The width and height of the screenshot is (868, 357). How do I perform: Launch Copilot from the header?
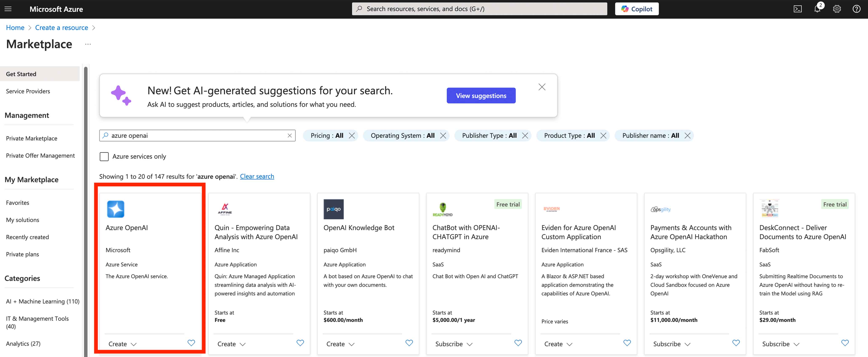coord(636,9)
